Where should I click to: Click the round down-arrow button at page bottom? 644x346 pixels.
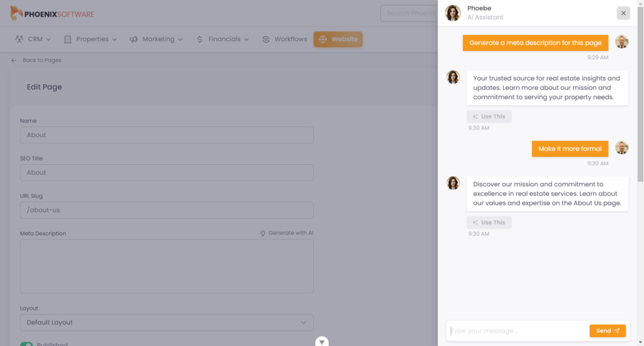coord(321,342)
